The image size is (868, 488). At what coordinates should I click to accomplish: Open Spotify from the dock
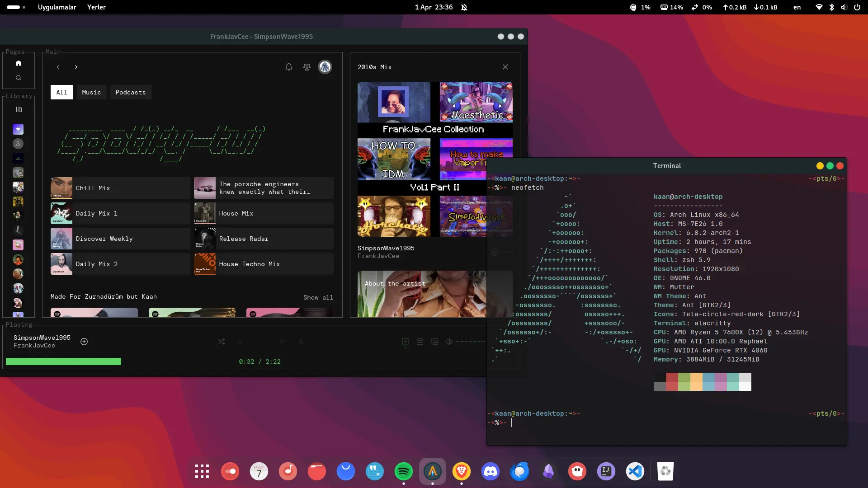click(x=404, y=471)
